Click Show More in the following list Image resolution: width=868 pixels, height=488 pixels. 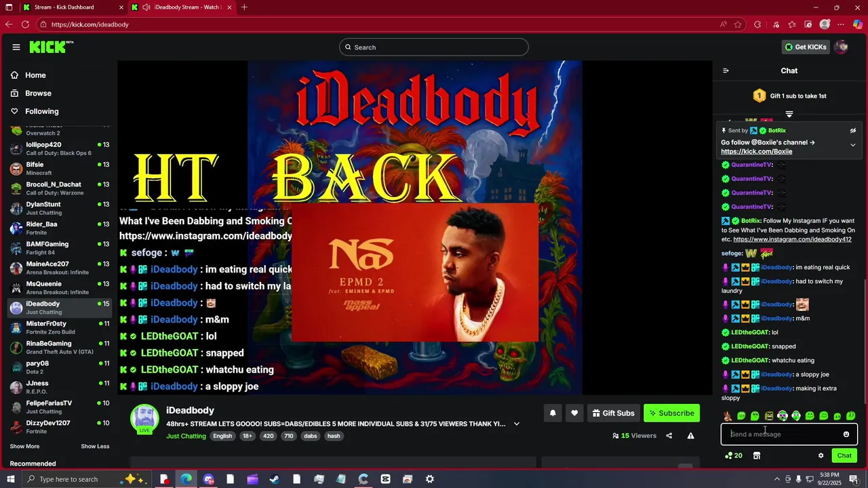tap(24, 447)
